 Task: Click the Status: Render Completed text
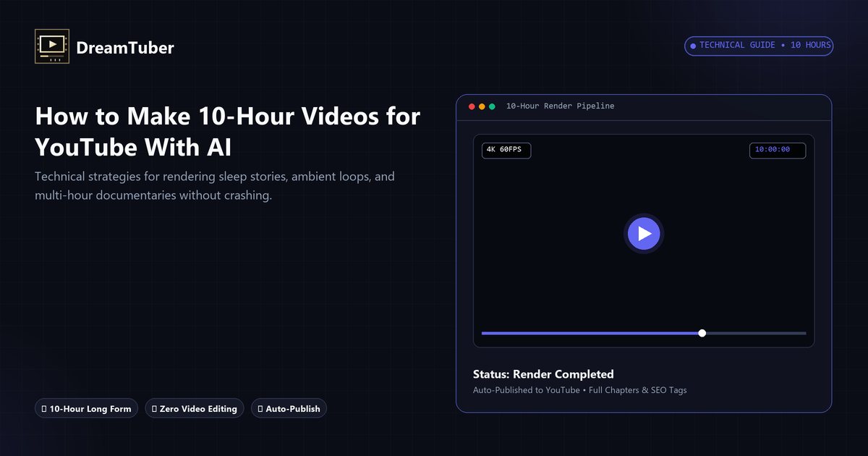(x=543, y=374)
